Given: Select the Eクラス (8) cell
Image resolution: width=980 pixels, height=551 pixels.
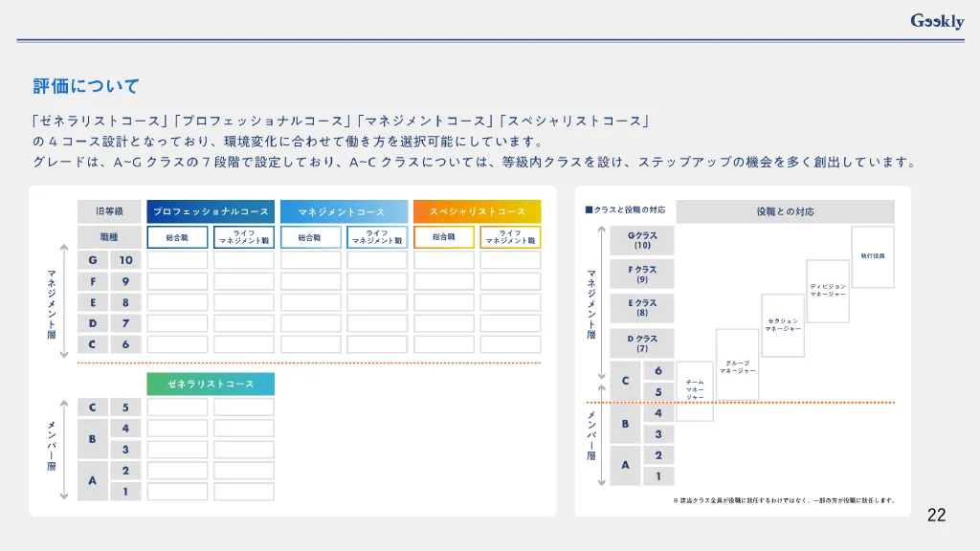Looking at the screenshot, I should point(642,308).
